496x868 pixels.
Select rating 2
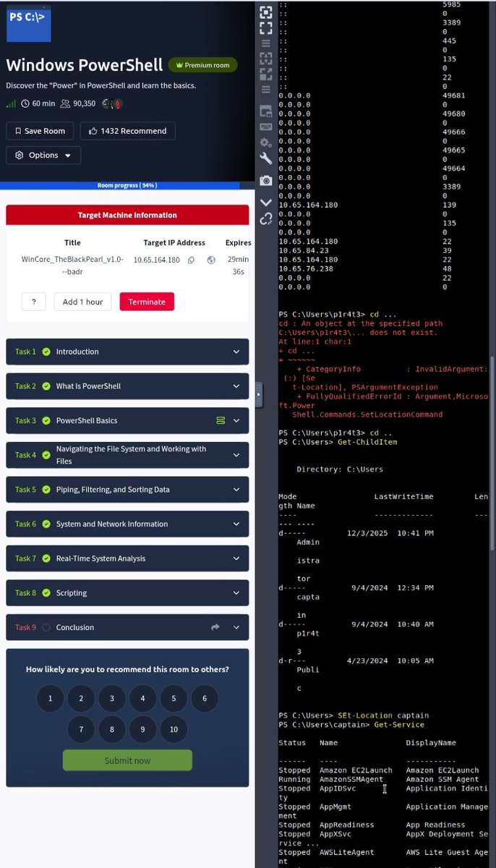point(81,698)
